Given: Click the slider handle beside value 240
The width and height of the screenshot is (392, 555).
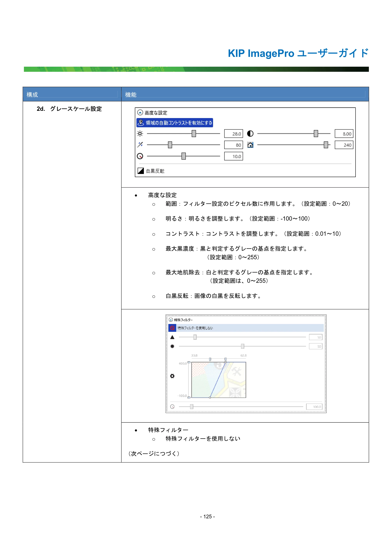Looking at the screenshot, I should click(x=326, y=145).
